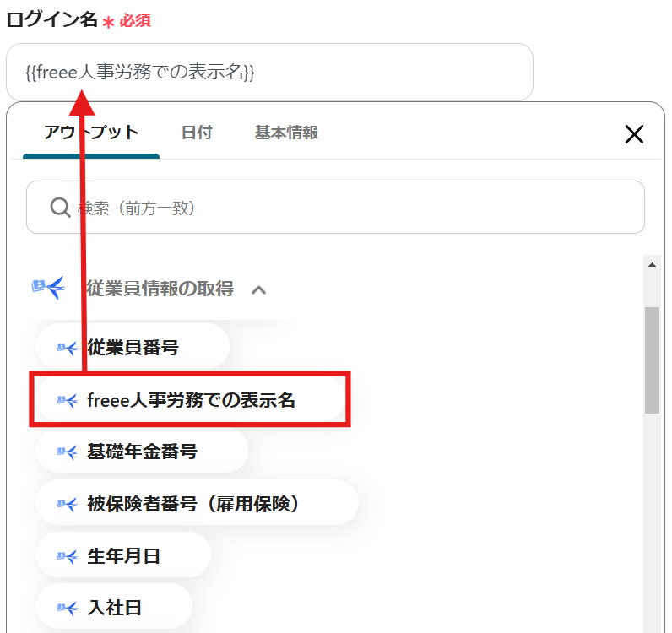Select freee人事労務での表示名 output chip

tap(190, 400)
